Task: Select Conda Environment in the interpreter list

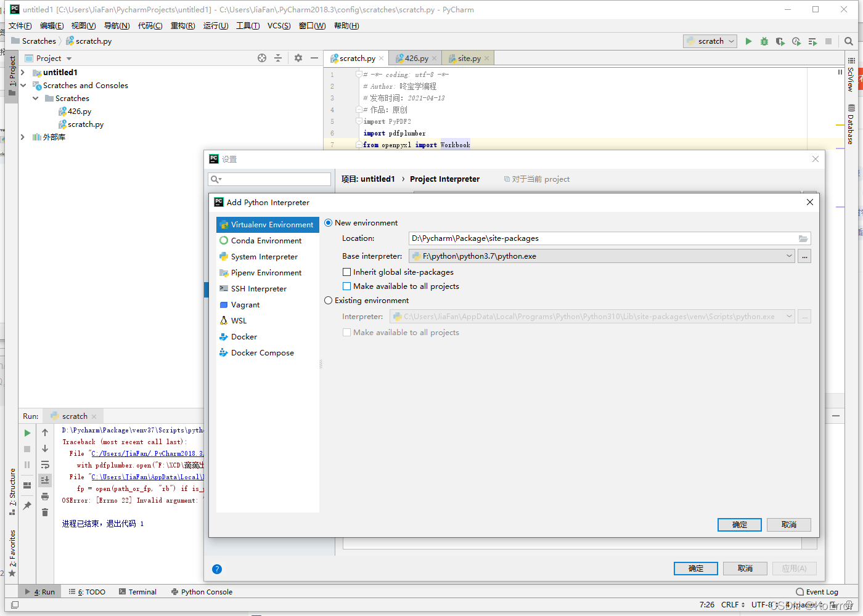Action: [268, 241]
